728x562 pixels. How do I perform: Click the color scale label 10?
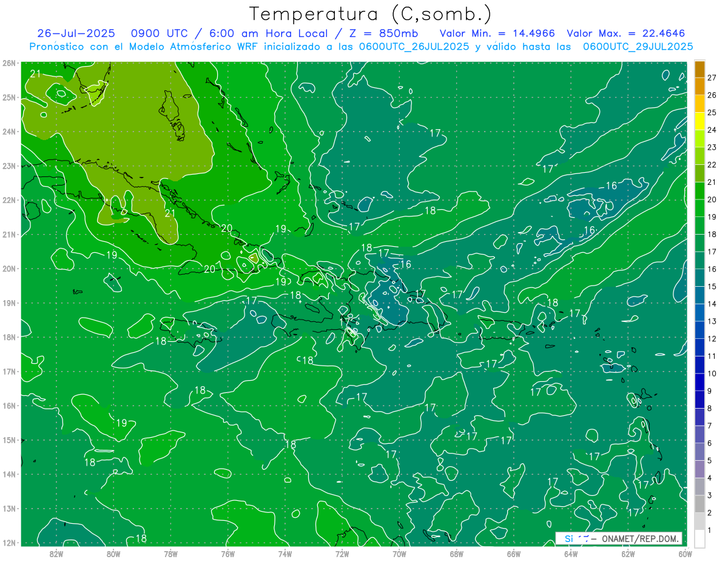click(x=712, y=373)
